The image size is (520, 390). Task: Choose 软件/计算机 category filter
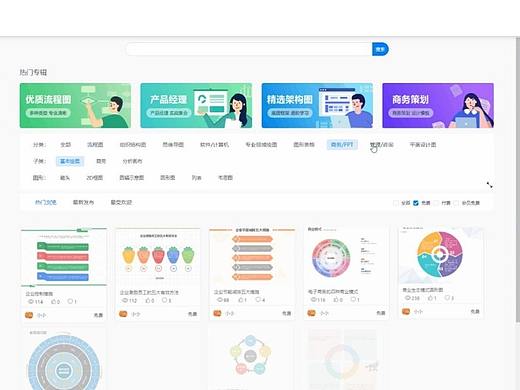pyautogui.click(x=214, y=145)
